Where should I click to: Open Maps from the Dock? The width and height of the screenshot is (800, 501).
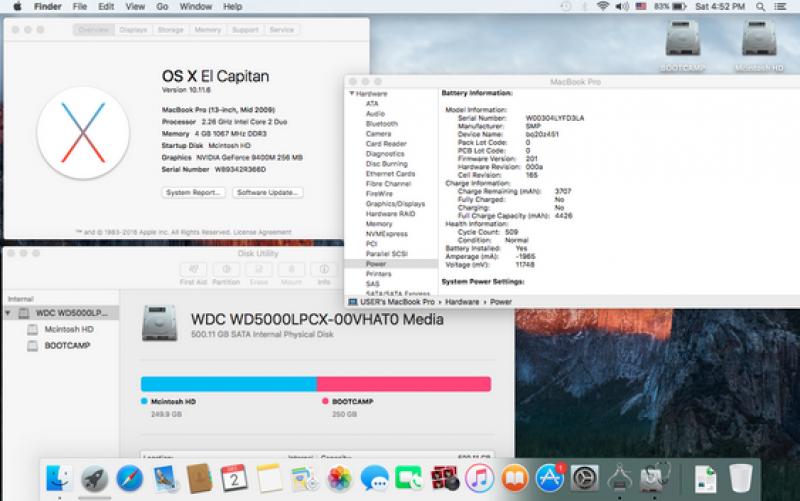tap(304, 479)
